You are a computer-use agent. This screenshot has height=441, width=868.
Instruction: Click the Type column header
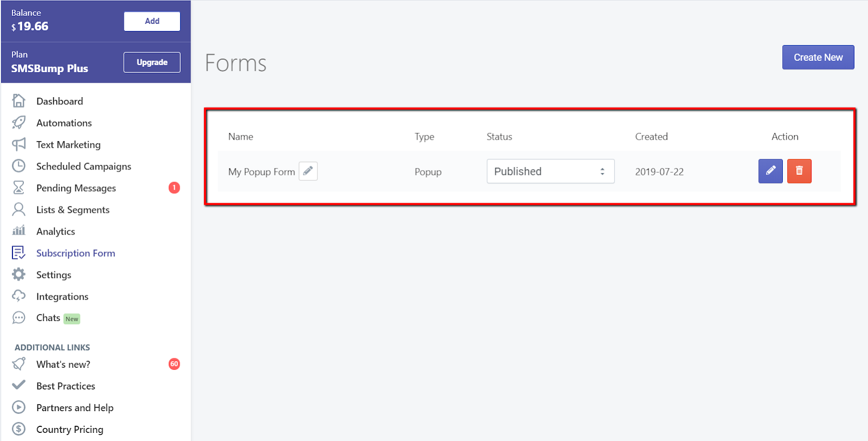[x=424, y=137]
